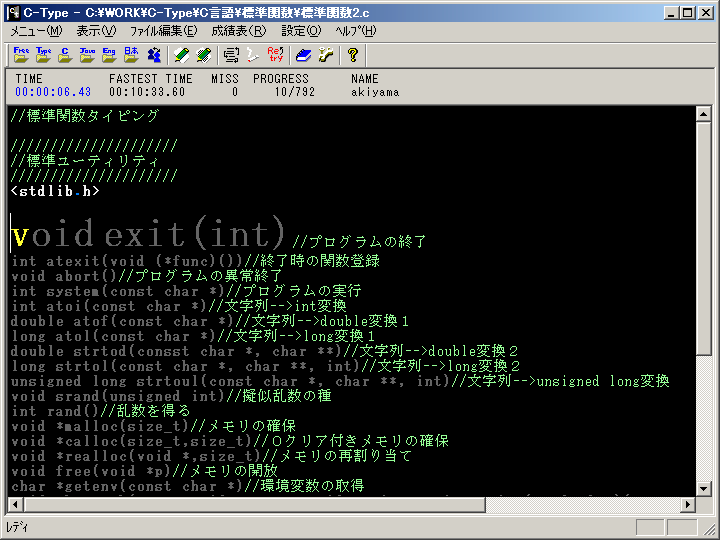Open the wrench settings icon
The image size is (720, 540).
[x=326, y=55]
